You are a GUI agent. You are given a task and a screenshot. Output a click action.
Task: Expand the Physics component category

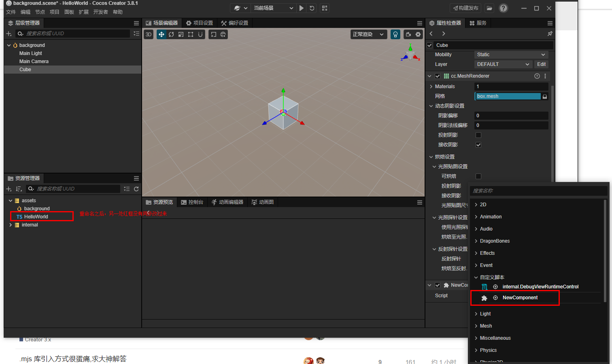(x=476, y=350)
